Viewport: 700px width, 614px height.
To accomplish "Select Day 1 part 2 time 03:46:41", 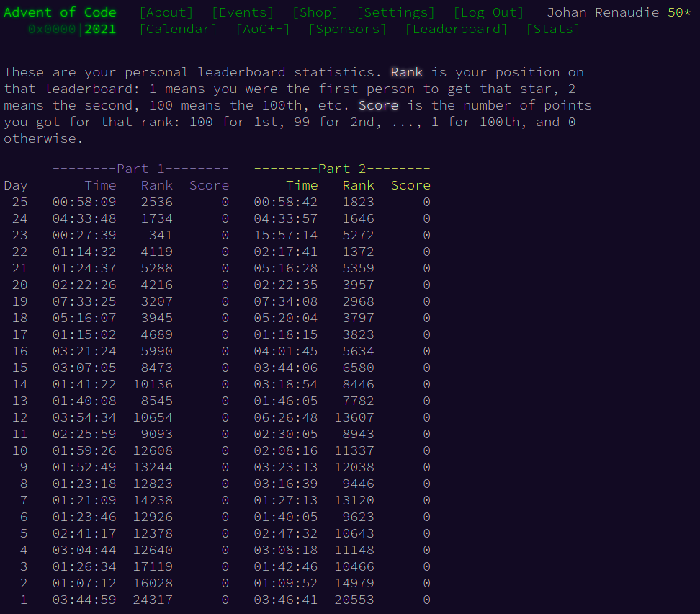I will 286,600.
